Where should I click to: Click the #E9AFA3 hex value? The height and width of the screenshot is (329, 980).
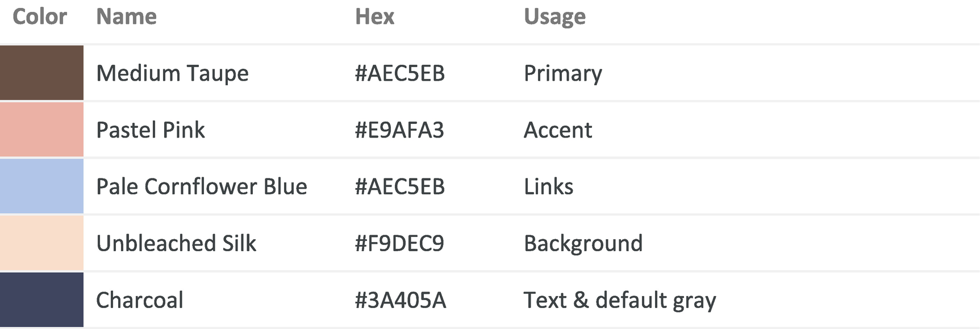pos(399,130)
